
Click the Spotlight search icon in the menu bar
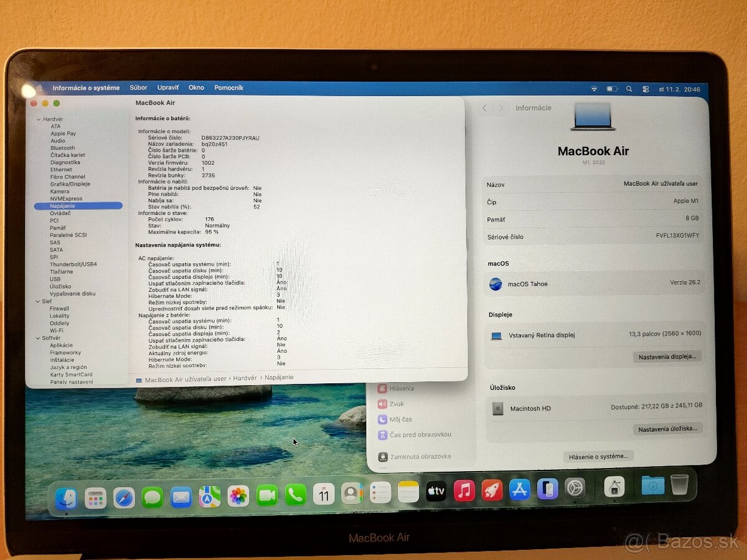(629, 89)
